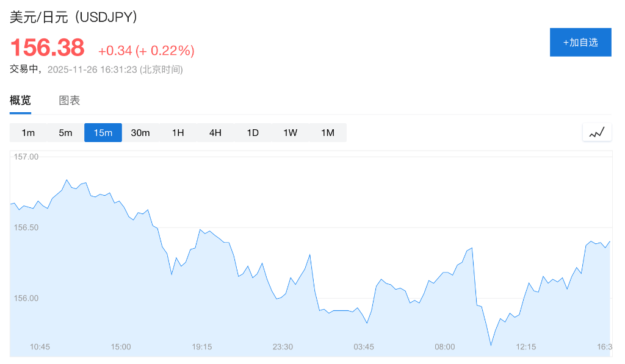
Task: Click the 157.00 price axis label
Action: (27, 157)
